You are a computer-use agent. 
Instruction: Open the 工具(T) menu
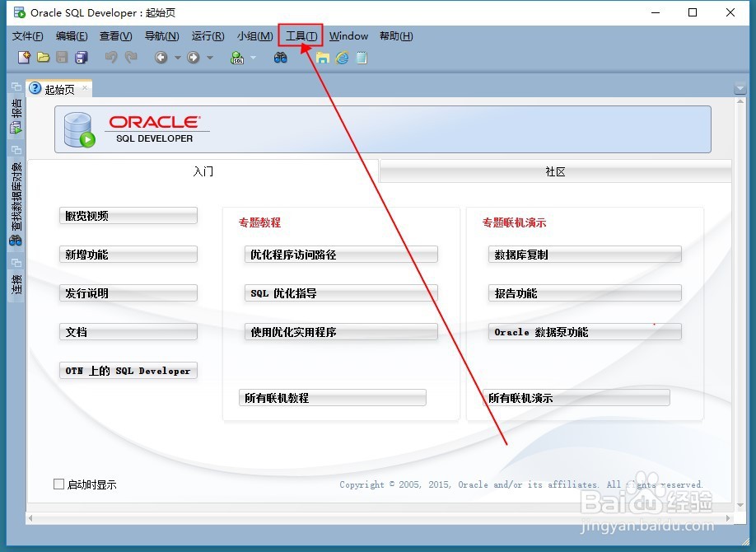(301, 36)
